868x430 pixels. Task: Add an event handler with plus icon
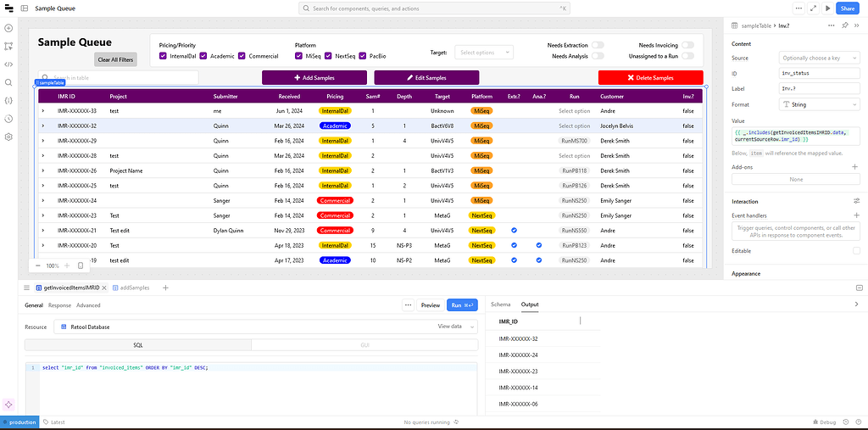(x=856, y=215)
